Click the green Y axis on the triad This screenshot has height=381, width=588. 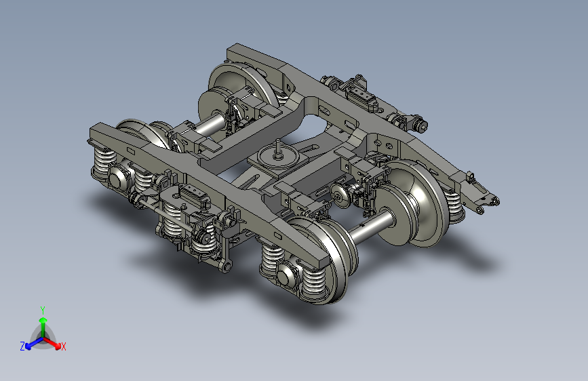pos(43,326)
